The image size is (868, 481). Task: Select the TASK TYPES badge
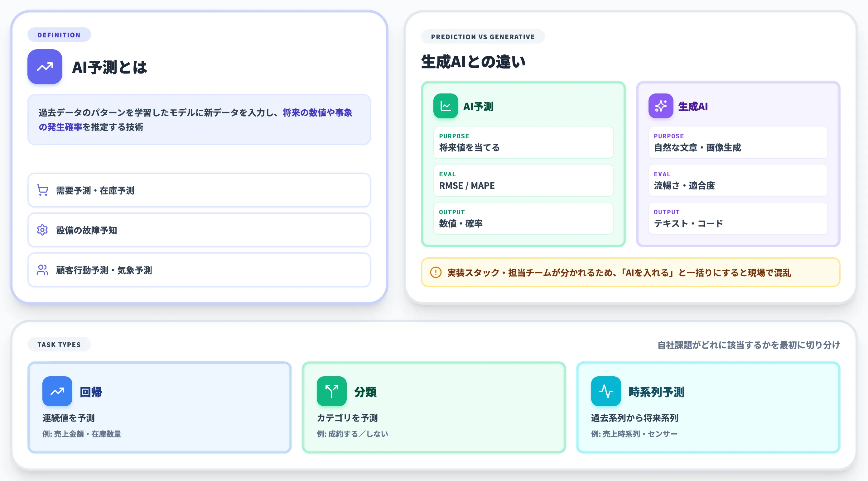point(59,344)
